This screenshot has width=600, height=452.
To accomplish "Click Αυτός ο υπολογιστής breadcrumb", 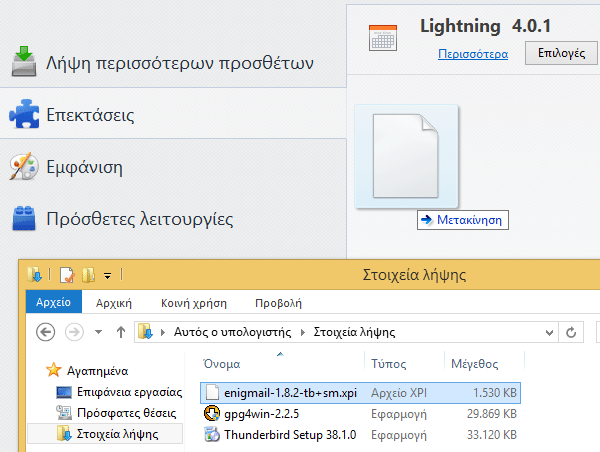I will tap(232, 332).
